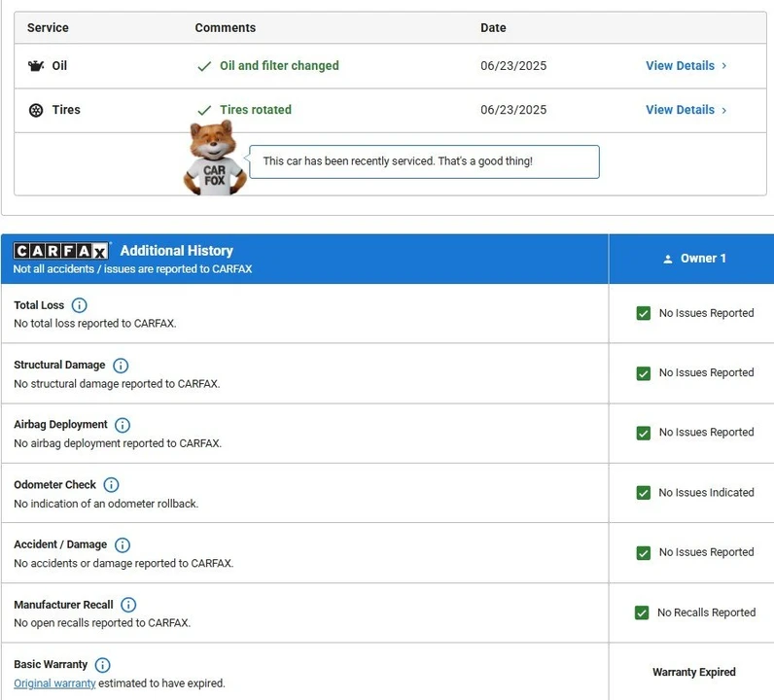Open View Details for the Oil service
This screenshot has width=774, height=700.
click(681, 66)
